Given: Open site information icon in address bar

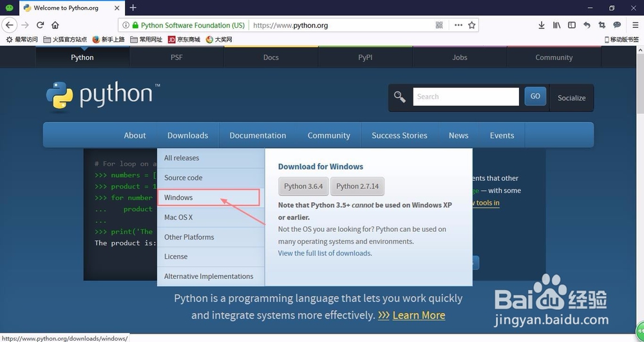Looking at the screenshot, I should 126,25.
